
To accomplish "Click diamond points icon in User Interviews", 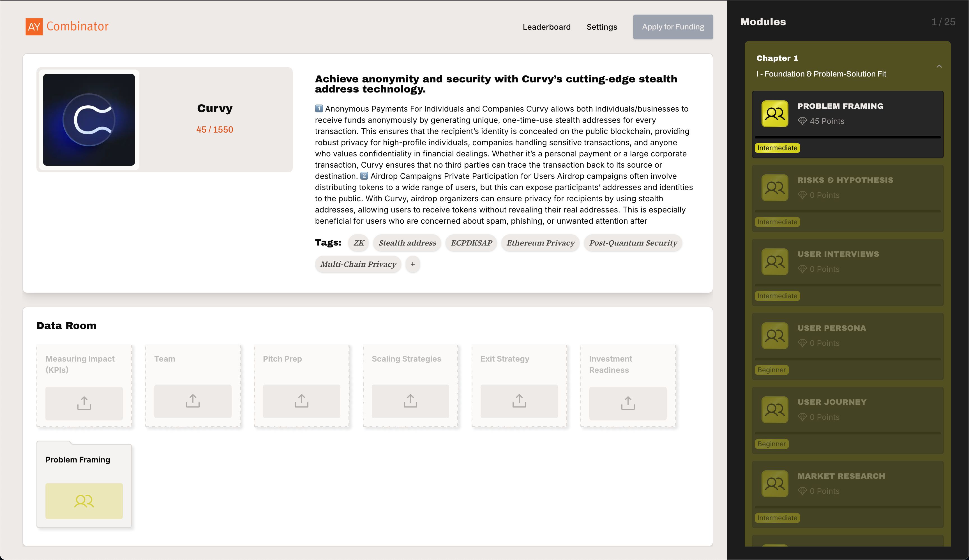I will pyautogui.click(x=802, y=269).
